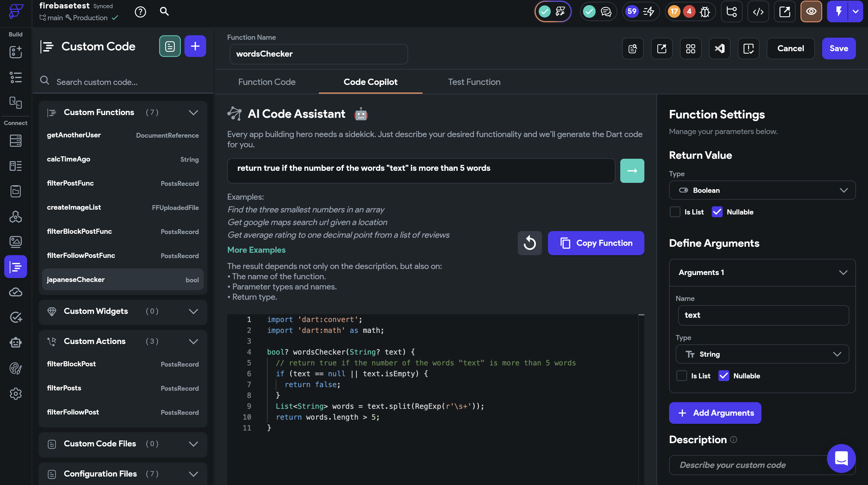Screen dimensions: 868x485
Task: Open the preview eye icon
Action: tap(811, 12)
